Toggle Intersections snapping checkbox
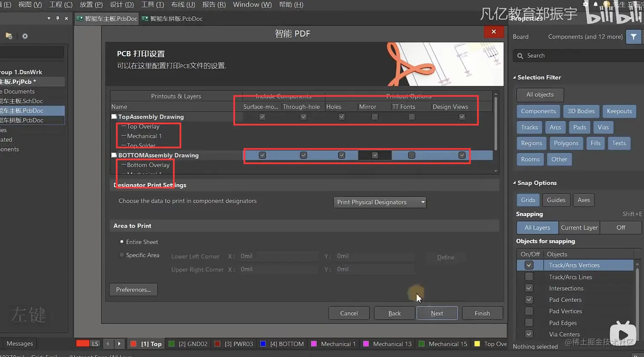This screenshot has height=357, width=644. 529,288
